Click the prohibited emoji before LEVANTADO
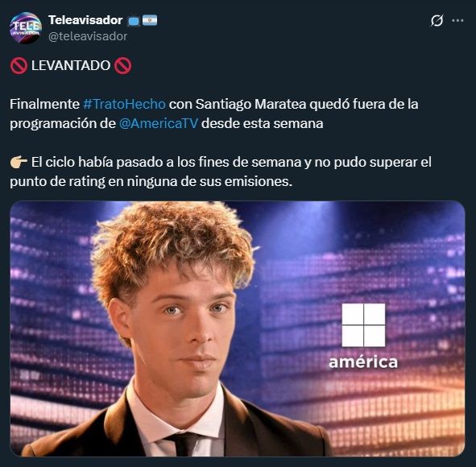The width and height of the screenshot is (476, 467). [19, 65]
